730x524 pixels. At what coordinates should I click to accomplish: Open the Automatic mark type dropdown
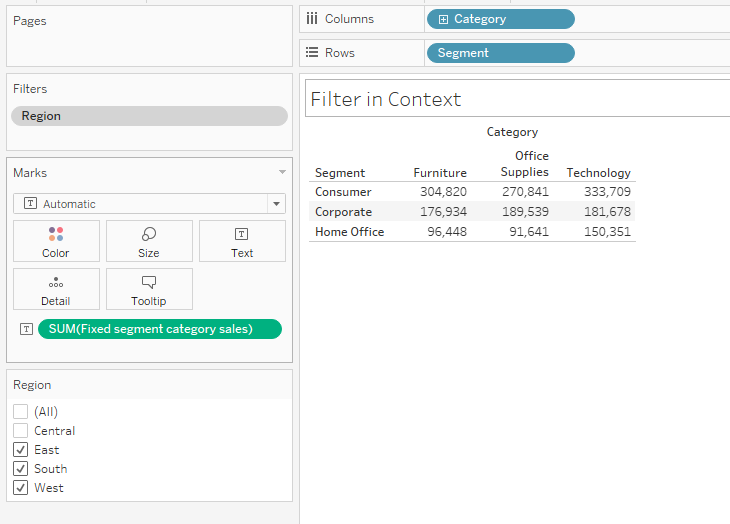149,204
